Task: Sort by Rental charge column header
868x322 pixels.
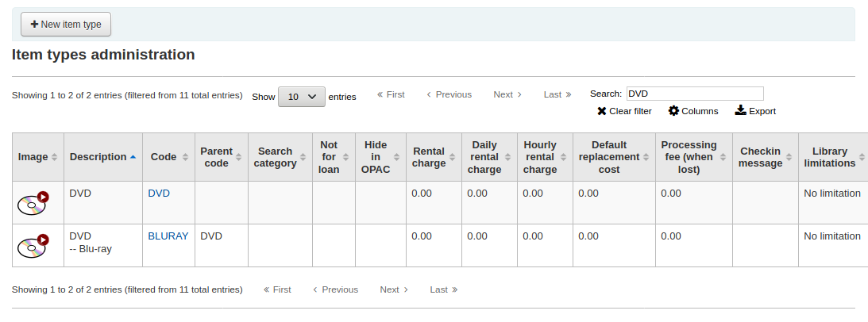Action: [434, 157]
